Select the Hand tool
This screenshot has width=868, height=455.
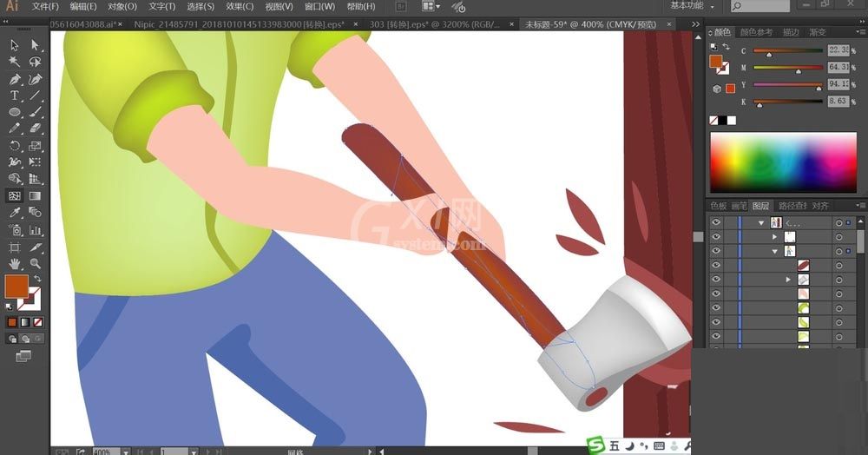click(15, 263)
